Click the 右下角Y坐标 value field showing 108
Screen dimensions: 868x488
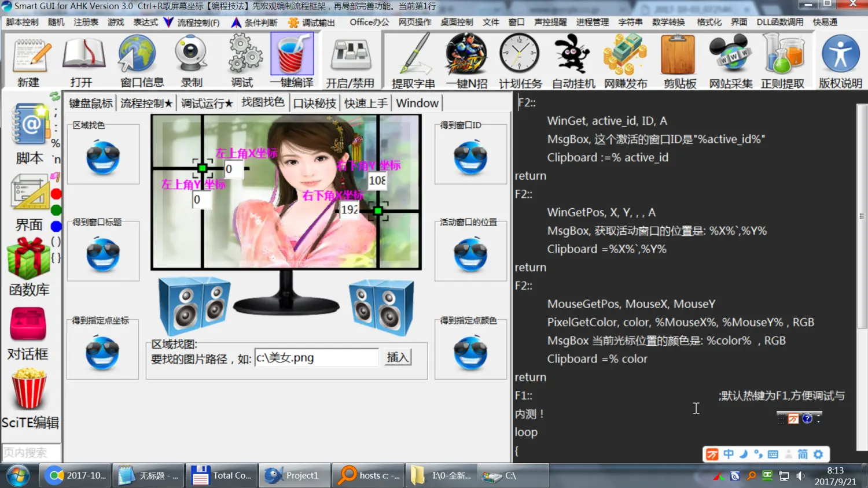pyautogui.click(x=377, y=180)
